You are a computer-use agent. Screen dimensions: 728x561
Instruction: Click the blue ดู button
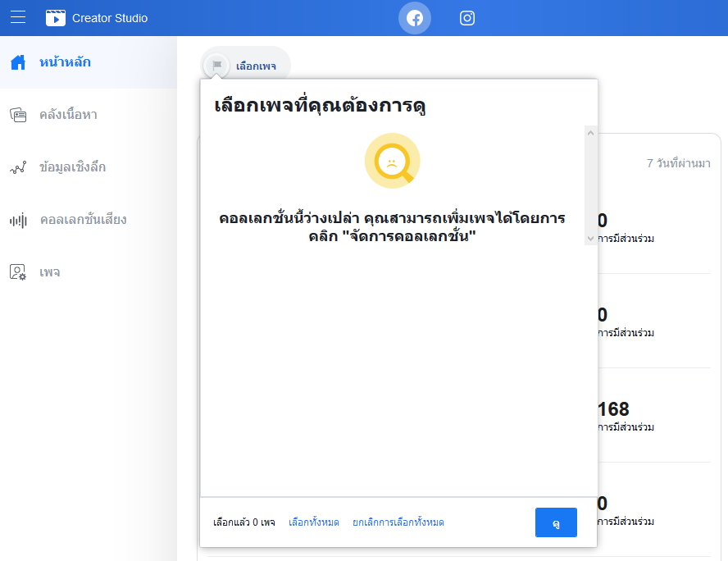coord(556,522)
